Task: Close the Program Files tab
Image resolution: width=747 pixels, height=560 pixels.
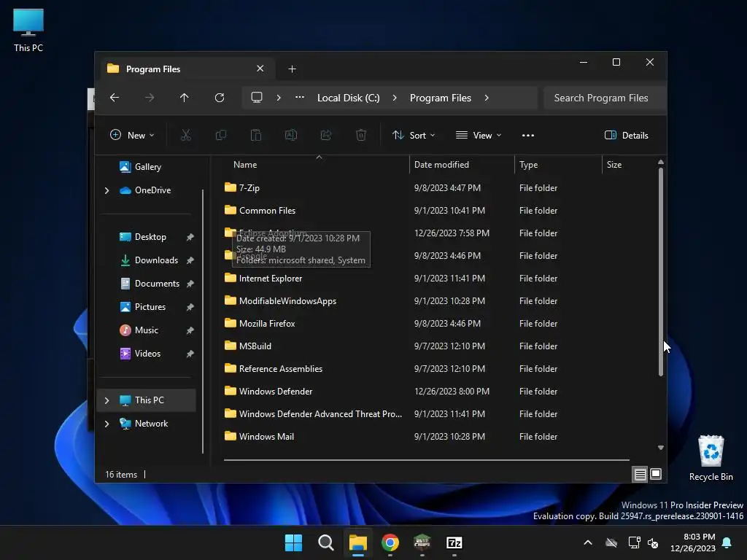Action: (x=260, y=69)
